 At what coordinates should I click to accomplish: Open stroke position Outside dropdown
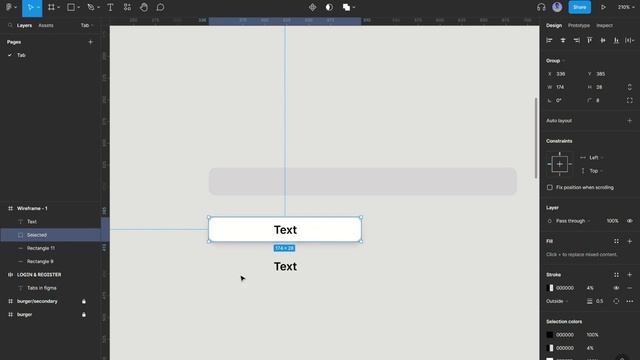[x=557, y=301]
